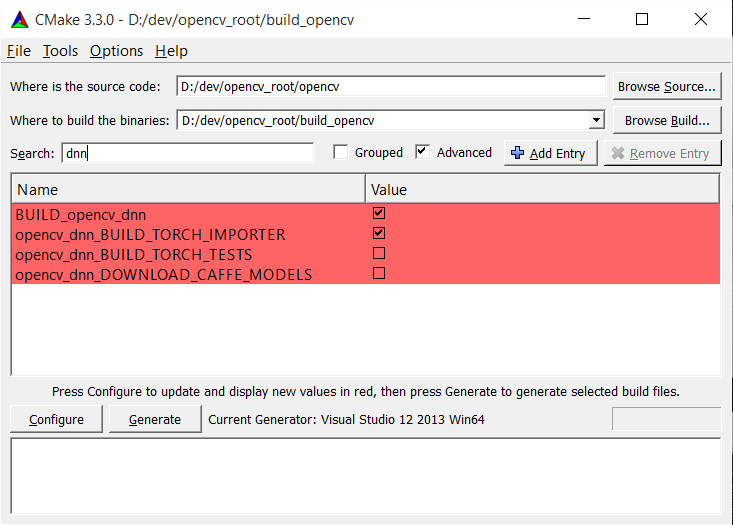The width and height of the screenshot is (733, 525).
Task: Click in the build binaries path field
Action: click(383, 120)
